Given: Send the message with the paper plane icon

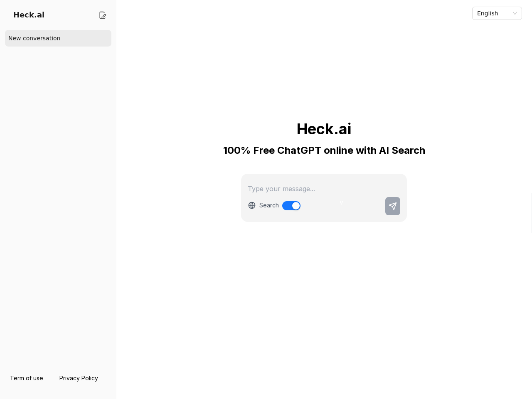Looking at the screenshot, I should 393,206.
